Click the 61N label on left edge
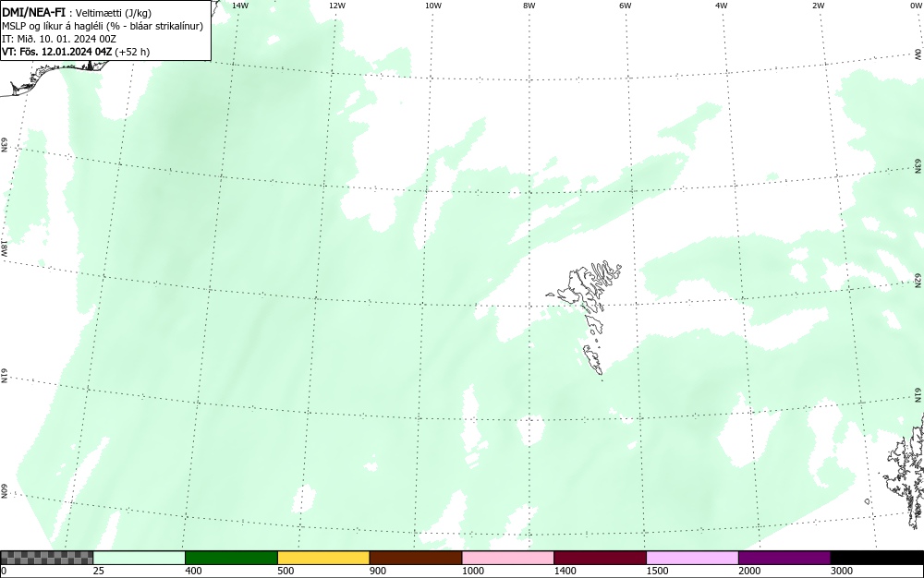Image resolution: width=924 pixels, height=578 pixels. click(5, 376)
